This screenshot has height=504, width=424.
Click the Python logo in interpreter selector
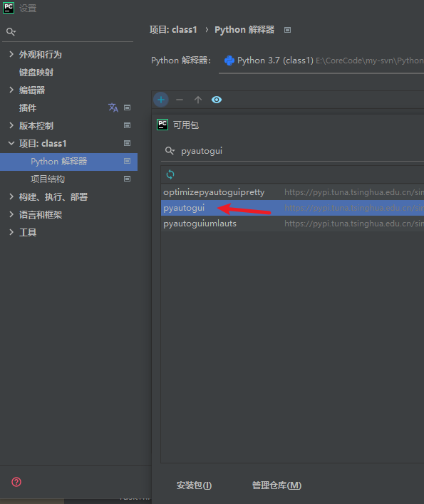pyautogui.click(x=229, y=61)
